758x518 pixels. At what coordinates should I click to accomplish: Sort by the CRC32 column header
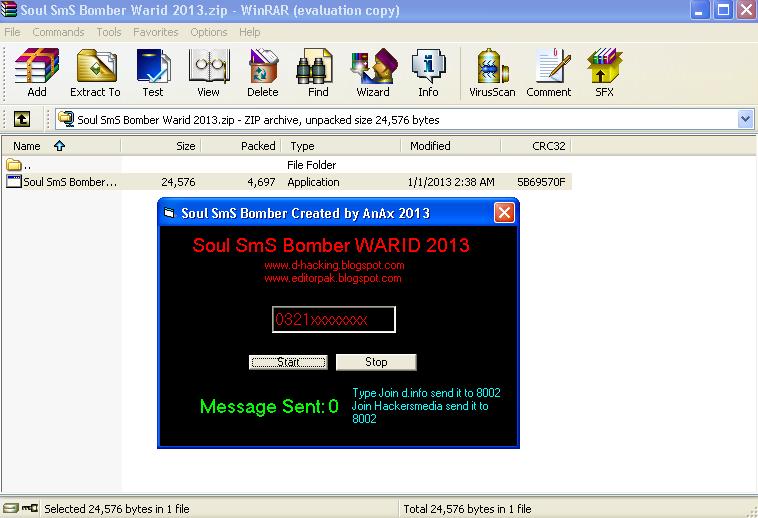pyautogui.click(x=536, y=146)
